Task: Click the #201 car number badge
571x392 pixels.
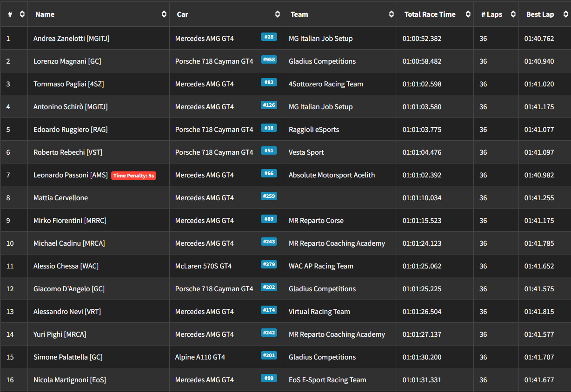Action: (x=269, y=355)
